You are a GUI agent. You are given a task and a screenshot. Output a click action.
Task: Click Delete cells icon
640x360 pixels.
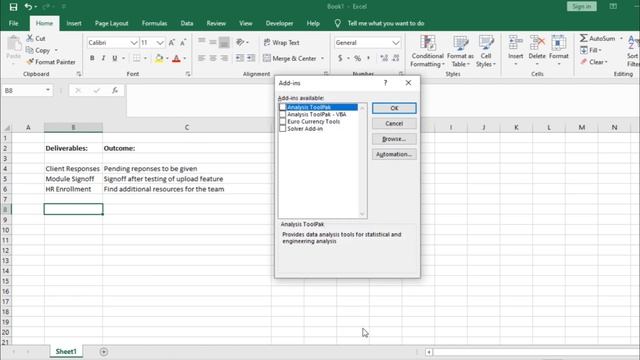tap(537, 42)
